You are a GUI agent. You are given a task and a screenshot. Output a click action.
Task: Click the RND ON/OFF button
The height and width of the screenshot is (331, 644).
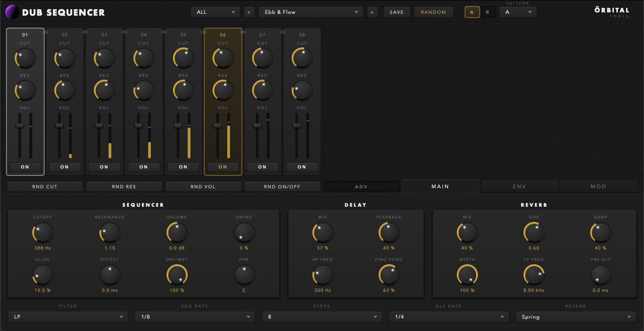(x=282, y=186)
